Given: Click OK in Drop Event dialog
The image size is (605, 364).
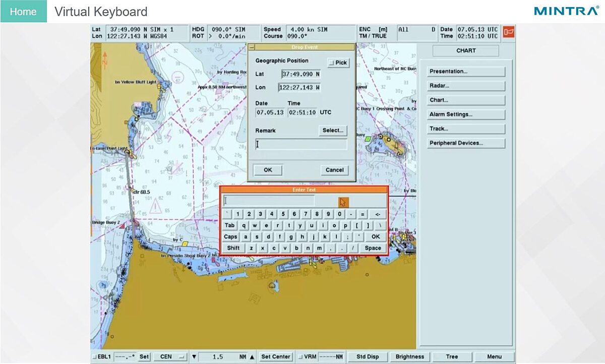Looking at the screenshot, I should point(268,170).
